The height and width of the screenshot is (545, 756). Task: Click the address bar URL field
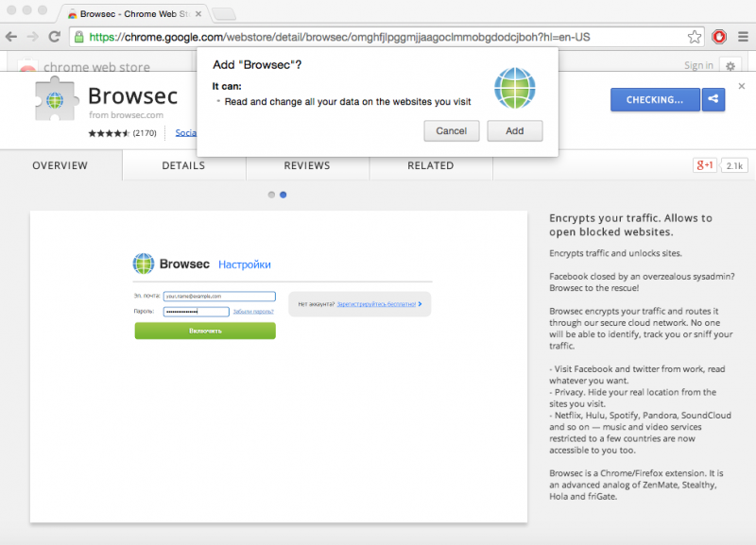pos(386,37)
